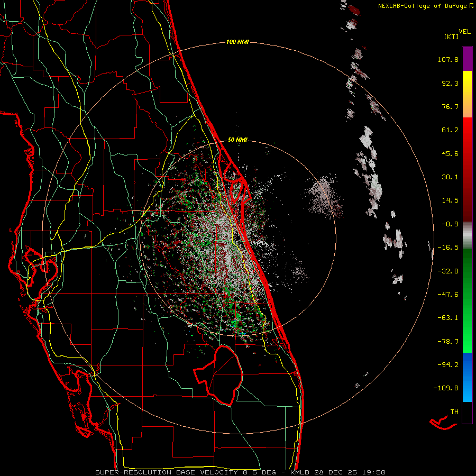Select the 76.7 scale value
This screenshot has height=476, width=476.
[450, 106]
